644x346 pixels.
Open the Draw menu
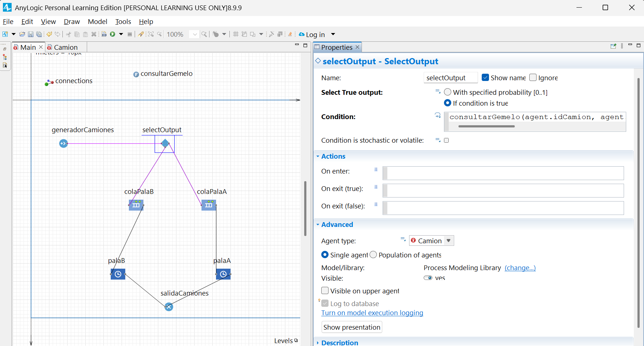(x=72, y=21)
